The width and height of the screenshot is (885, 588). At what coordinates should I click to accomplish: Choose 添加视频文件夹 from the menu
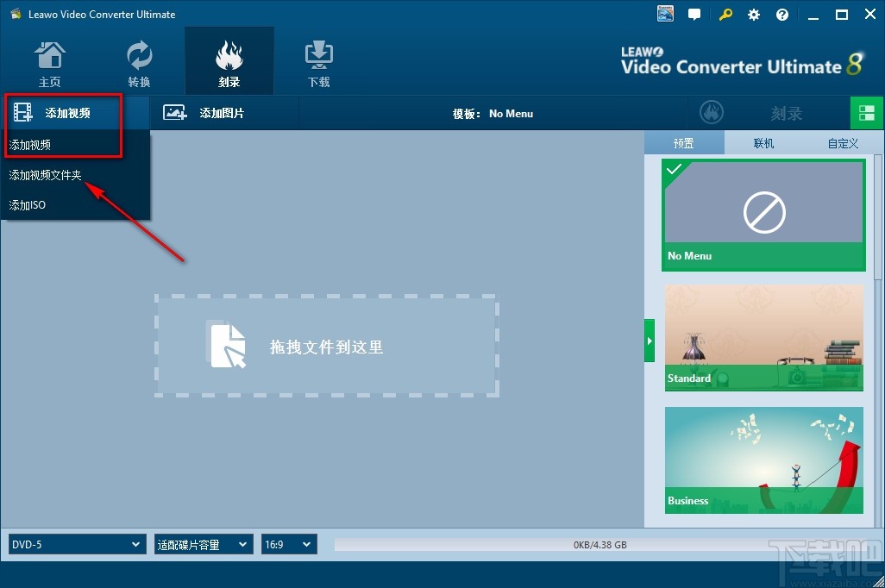pos(45,174)
